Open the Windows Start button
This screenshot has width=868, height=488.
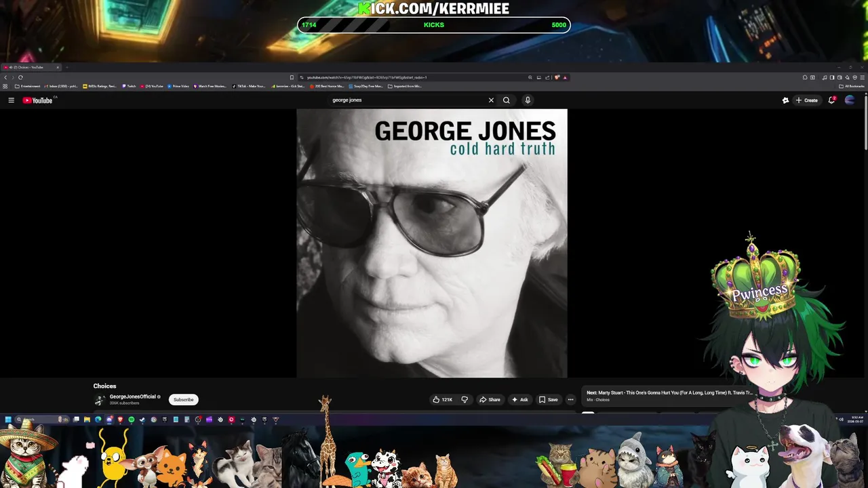pos(8,420)
